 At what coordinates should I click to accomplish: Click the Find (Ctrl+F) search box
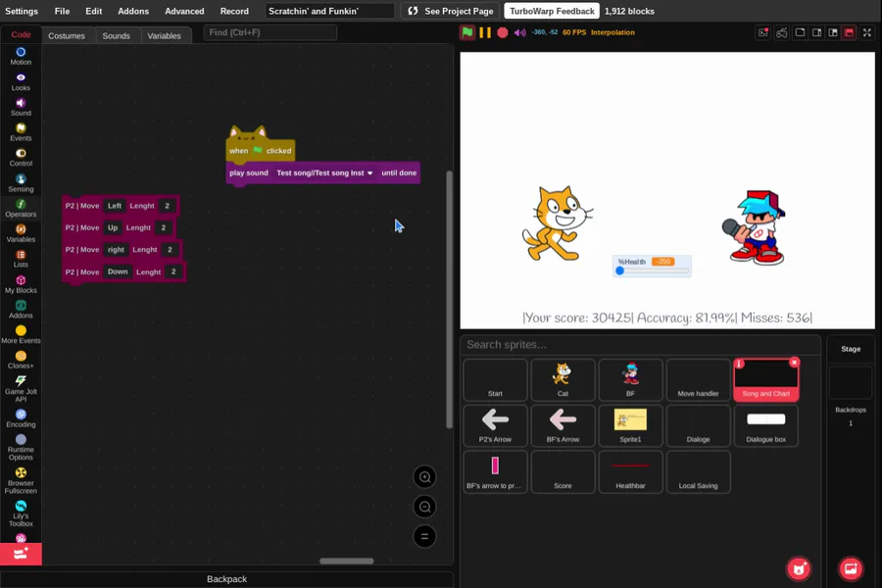click(270, 32)
